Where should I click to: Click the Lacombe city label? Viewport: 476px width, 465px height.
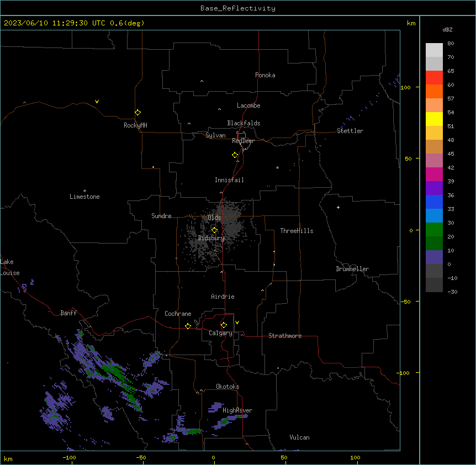(x=248, y=105)
